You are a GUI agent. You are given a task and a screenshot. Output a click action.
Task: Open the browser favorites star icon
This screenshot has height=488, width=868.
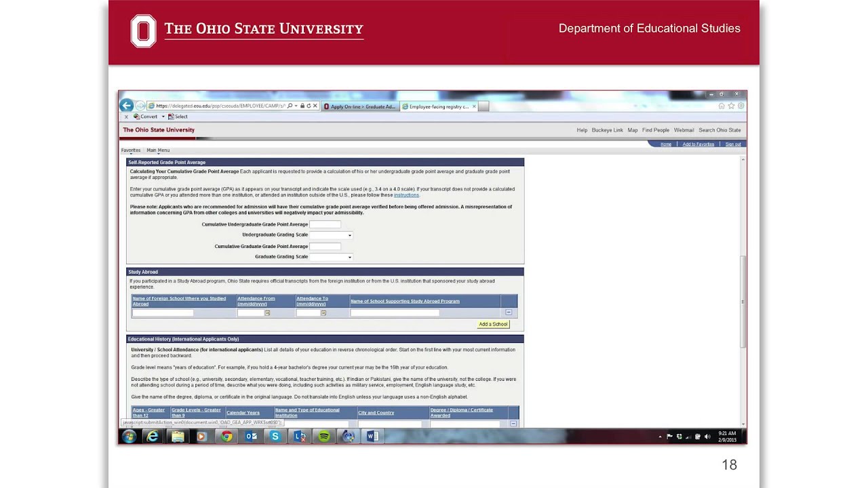(731, 106)
